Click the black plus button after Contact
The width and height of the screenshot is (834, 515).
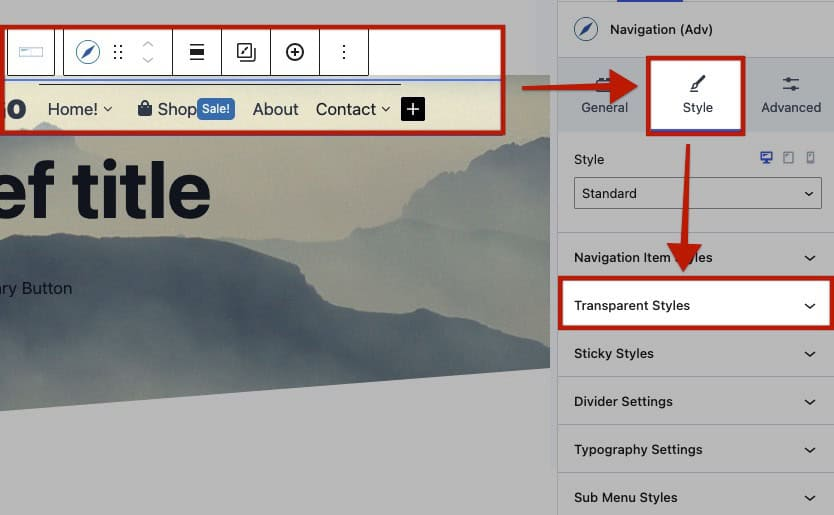tap(413, 109)
